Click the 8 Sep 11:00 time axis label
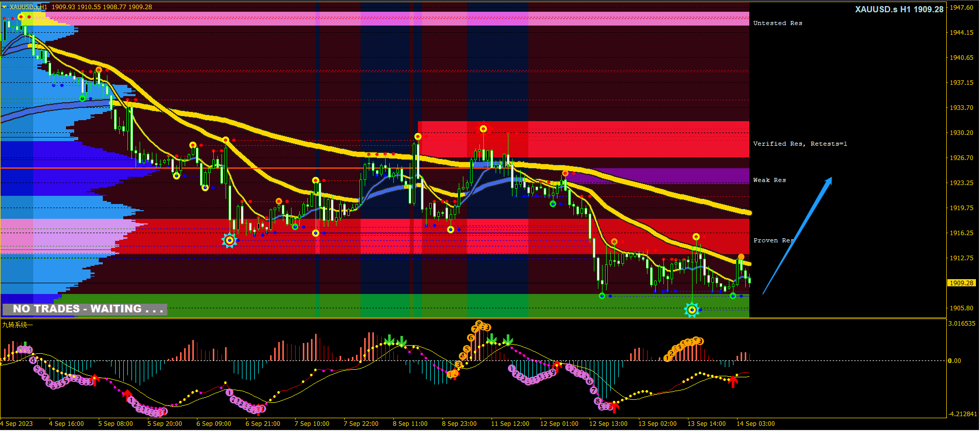The height and width of the screenshot is (431, 980). pyautogui.click(x=410, y=424)
